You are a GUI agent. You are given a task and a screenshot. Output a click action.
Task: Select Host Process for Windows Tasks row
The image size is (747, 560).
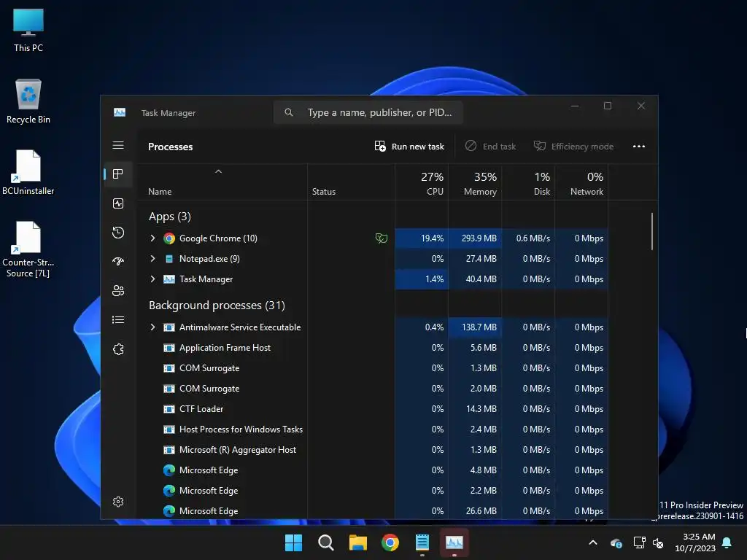tap(373, 429)
